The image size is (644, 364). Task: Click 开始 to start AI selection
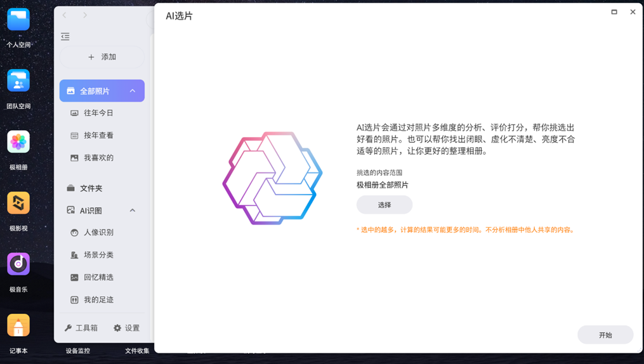605,335
